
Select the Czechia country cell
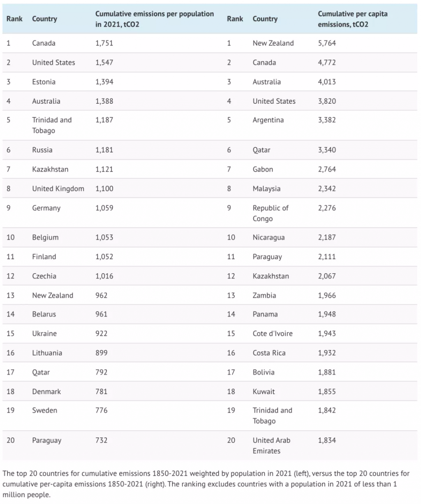tap(44, 276)
